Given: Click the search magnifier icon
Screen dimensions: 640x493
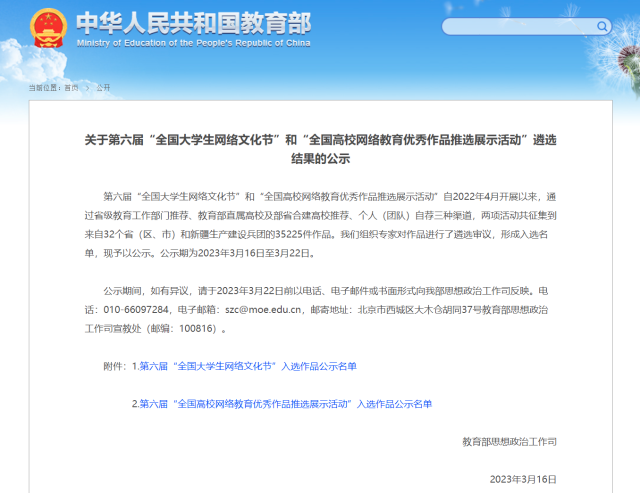Looking at the screenshot, I should (x=602, y=27).
